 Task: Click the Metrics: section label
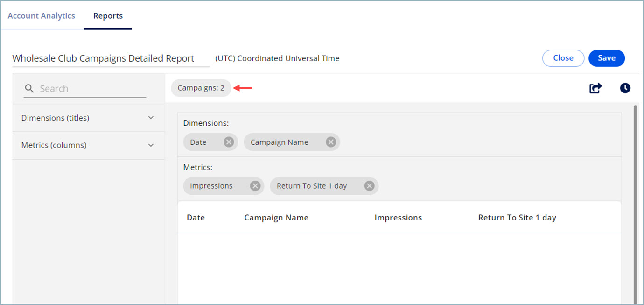coord(198,167)
